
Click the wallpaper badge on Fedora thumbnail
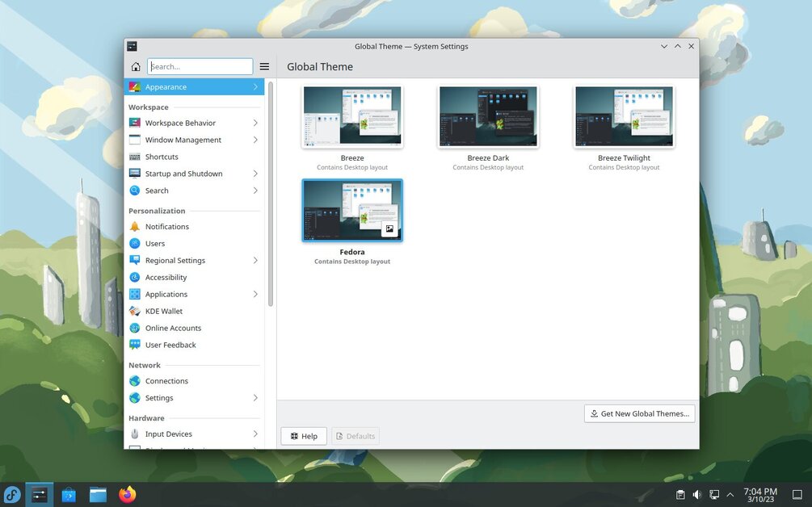pyautogui.click(x=389, y=228)
